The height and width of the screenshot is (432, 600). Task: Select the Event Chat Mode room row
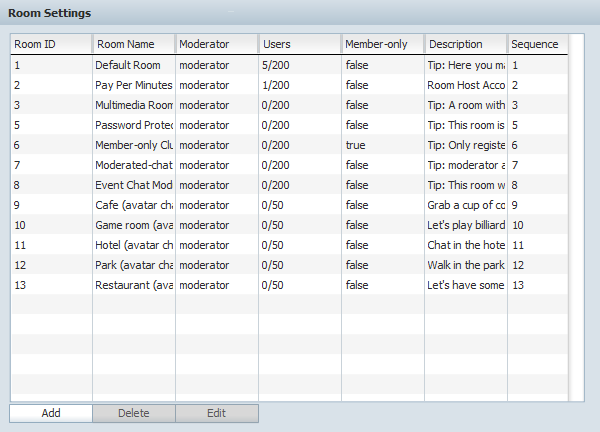coord(133,185)
